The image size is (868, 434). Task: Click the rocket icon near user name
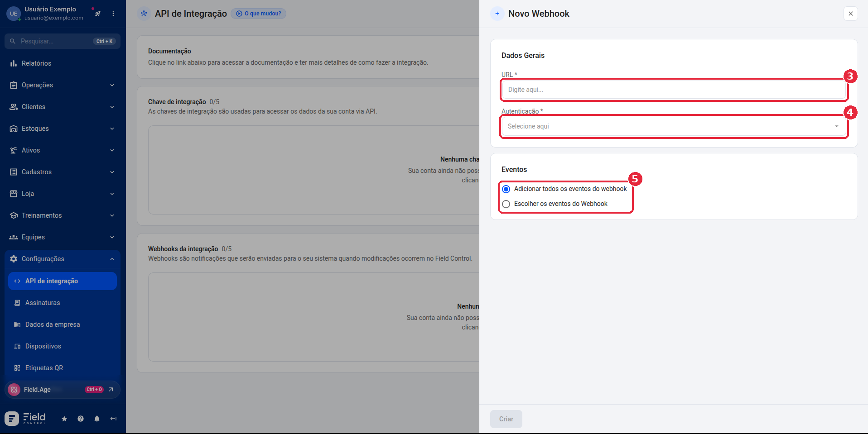point(97,14)
